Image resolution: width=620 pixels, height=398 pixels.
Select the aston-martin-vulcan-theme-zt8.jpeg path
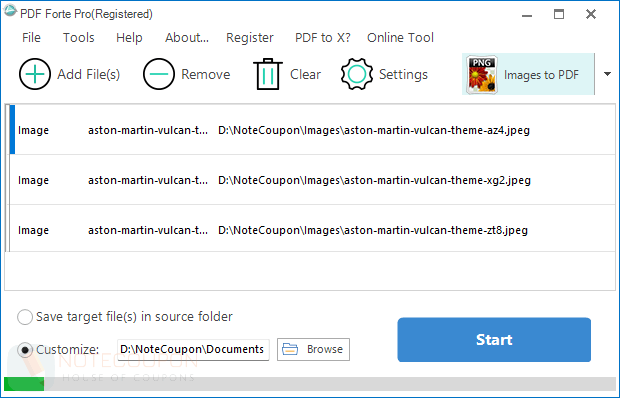tap(373, 230)
